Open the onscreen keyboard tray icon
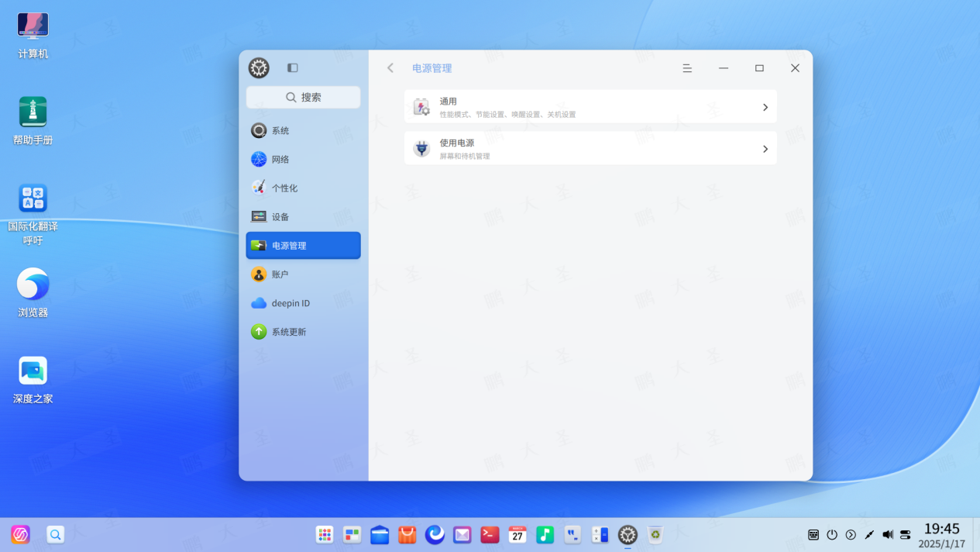 [x=813, y=534]
